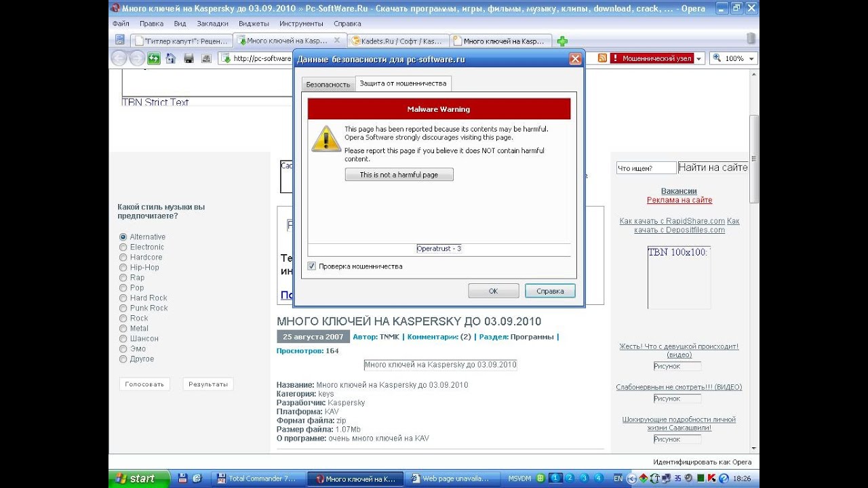The image size is (868, 488).
Task: Select Hard Rock poll option
Action: 123,298
